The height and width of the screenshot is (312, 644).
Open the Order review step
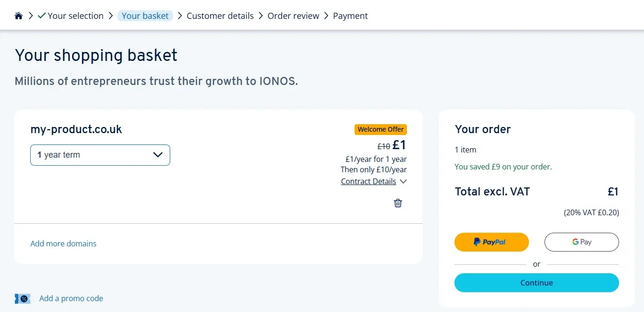[x=293, y=16]
